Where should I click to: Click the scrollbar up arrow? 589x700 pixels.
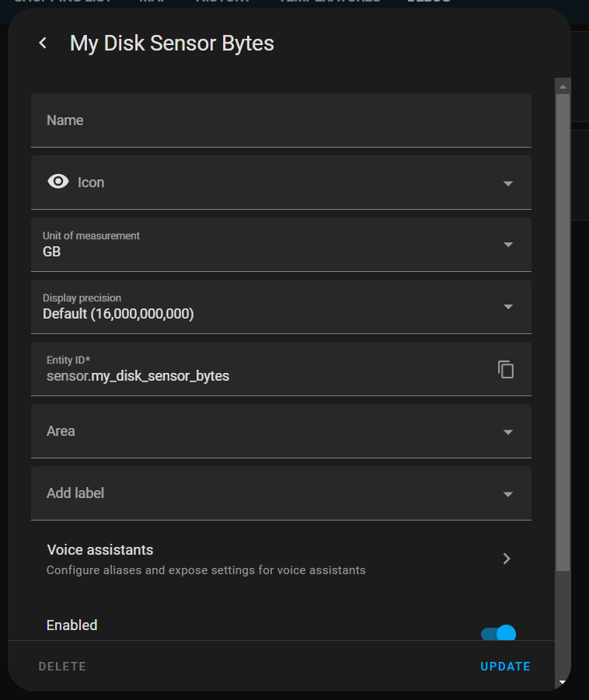(x=563, y=84)
